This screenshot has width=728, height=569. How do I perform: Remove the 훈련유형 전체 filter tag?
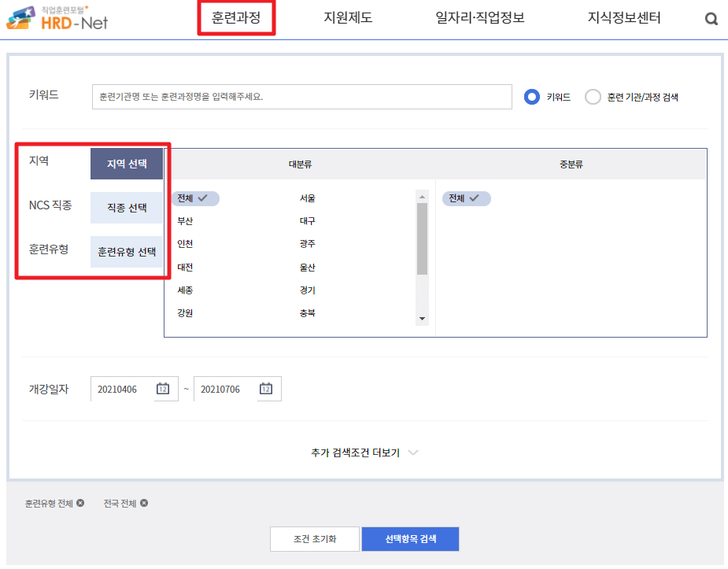(80, 503)
